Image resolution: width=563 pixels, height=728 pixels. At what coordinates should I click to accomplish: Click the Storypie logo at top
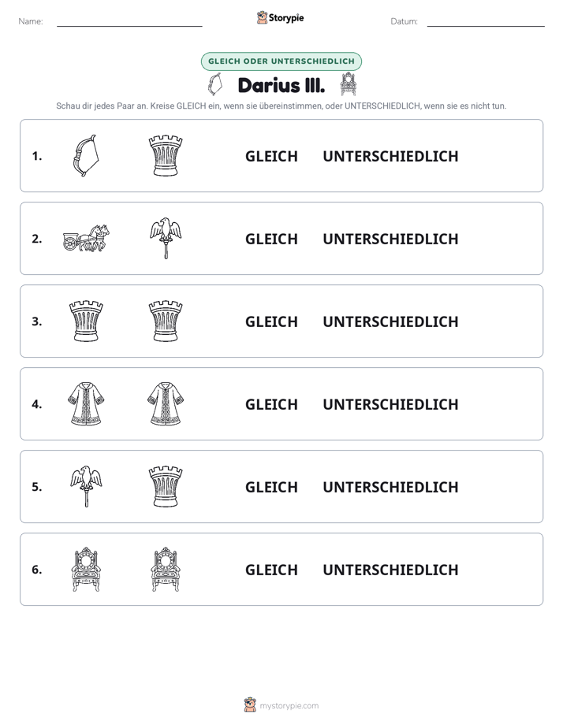point(281,17)
